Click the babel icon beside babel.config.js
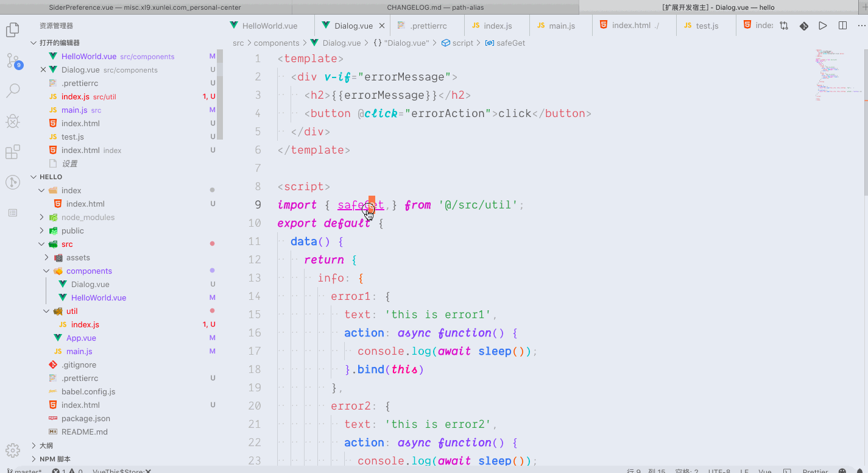The height and width of the screenshot is (473, 868). pyautogui.click(x=53, y=391)
